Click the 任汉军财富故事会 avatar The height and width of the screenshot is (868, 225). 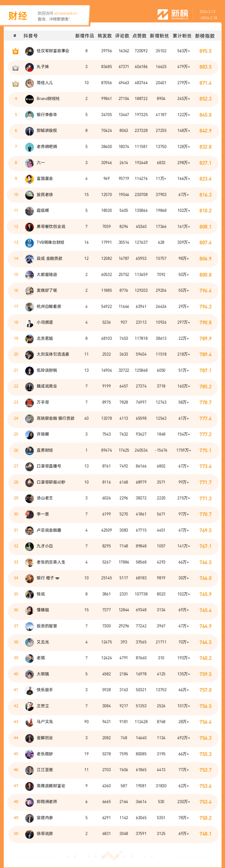(30, 51)
